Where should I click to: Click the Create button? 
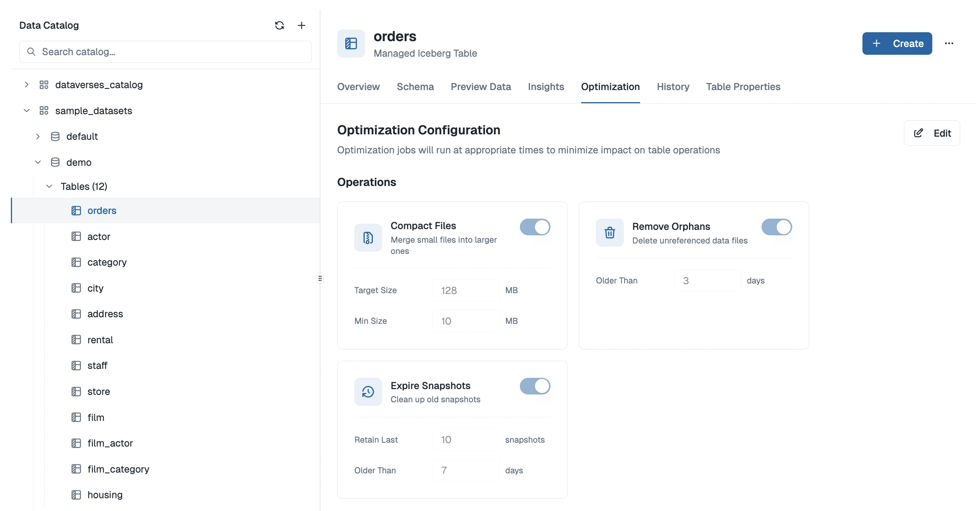[x=897, y=43]
